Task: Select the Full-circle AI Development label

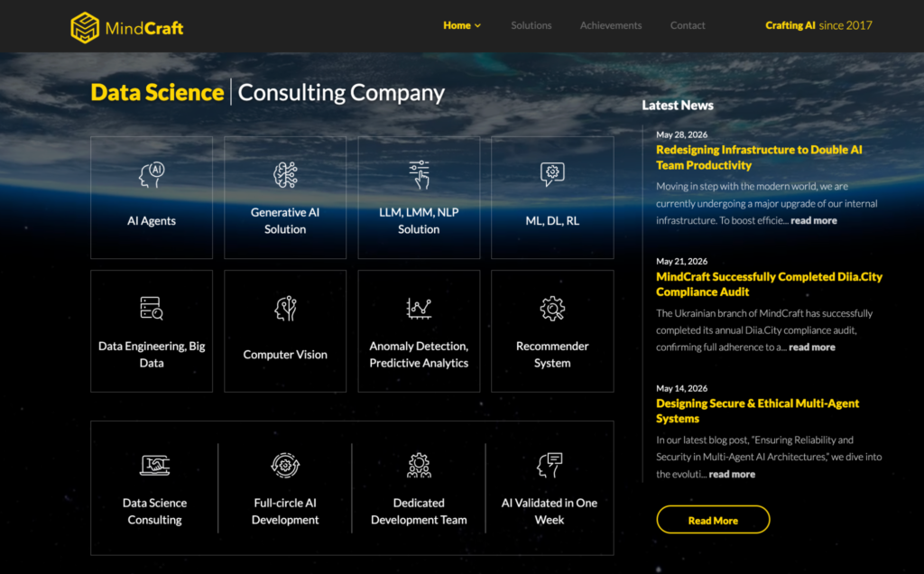Action: pos(285,511)
